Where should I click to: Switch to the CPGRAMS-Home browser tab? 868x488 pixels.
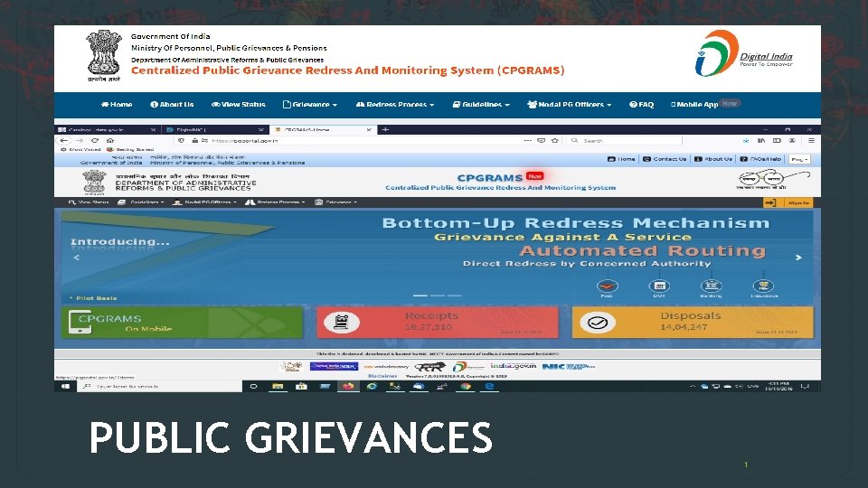pos(324,129)
